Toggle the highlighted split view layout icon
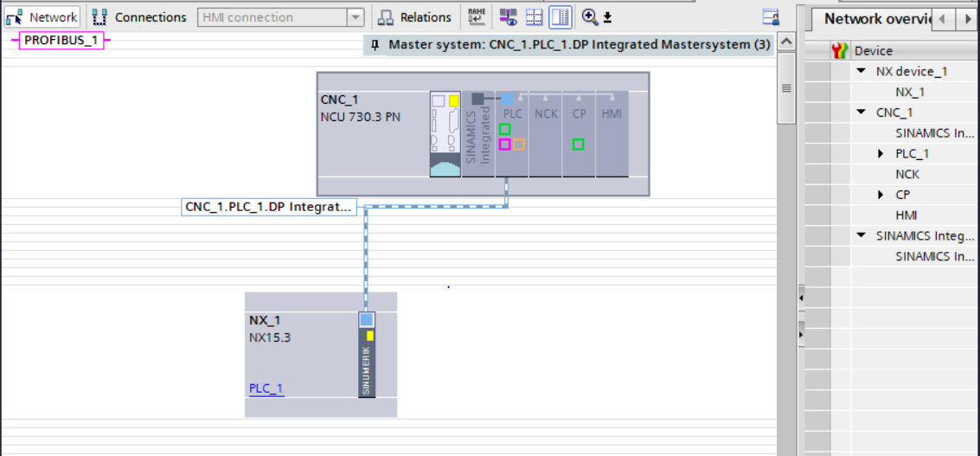 tap(560, 17)
